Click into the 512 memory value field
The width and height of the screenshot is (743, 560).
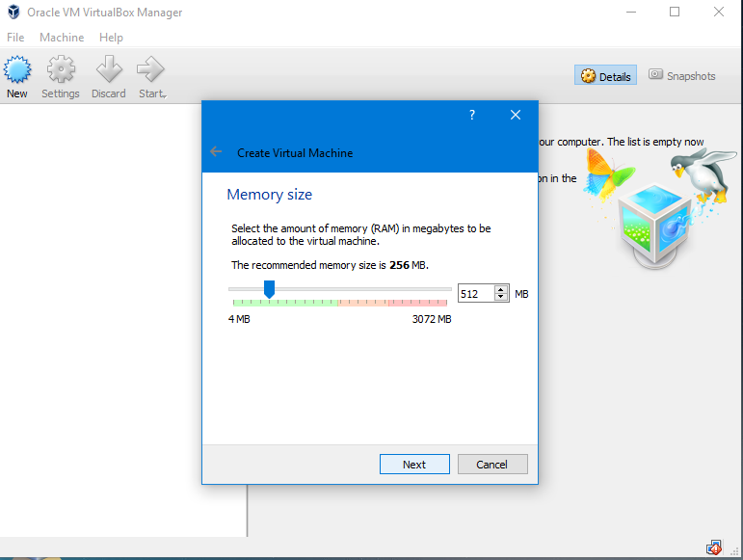point(476,294)
